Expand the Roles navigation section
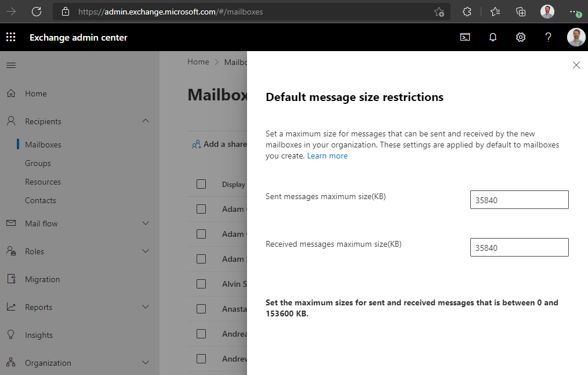Viewport: 588px width, 375px height. tap(146, 251)
